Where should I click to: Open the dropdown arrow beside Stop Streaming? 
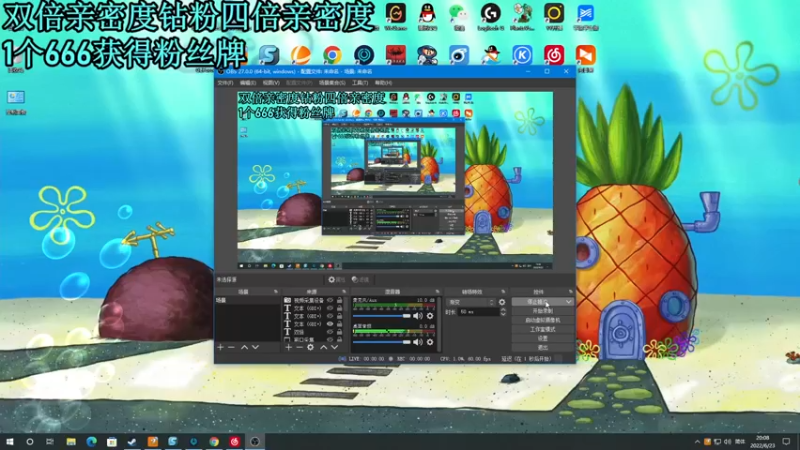[568, 302]
